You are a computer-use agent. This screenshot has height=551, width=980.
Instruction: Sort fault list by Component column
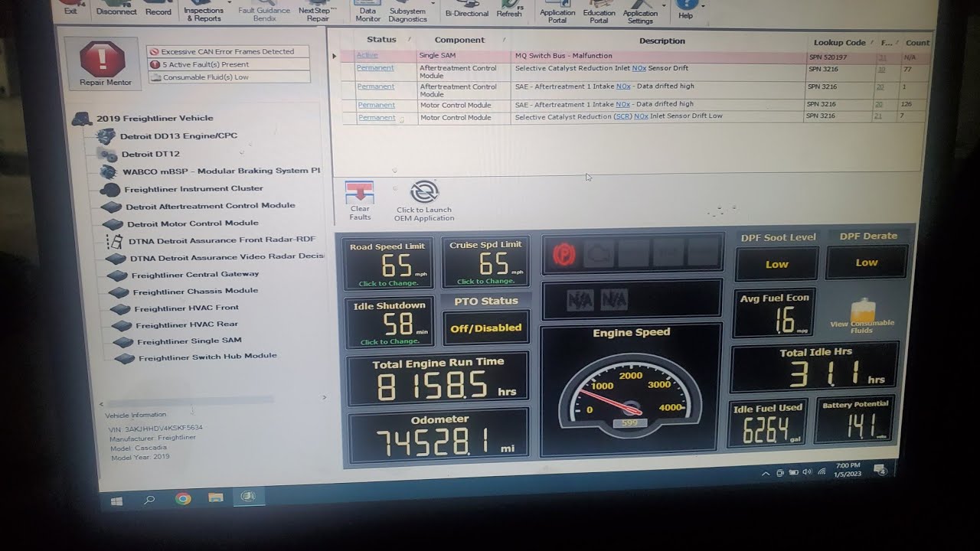(459, 40)
